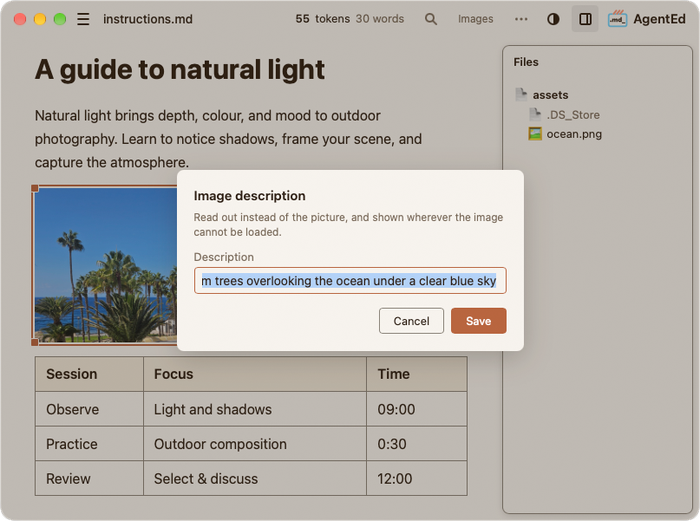Cancel the image description dialog
Screen dimensions: 700x521
click(411, 321)
